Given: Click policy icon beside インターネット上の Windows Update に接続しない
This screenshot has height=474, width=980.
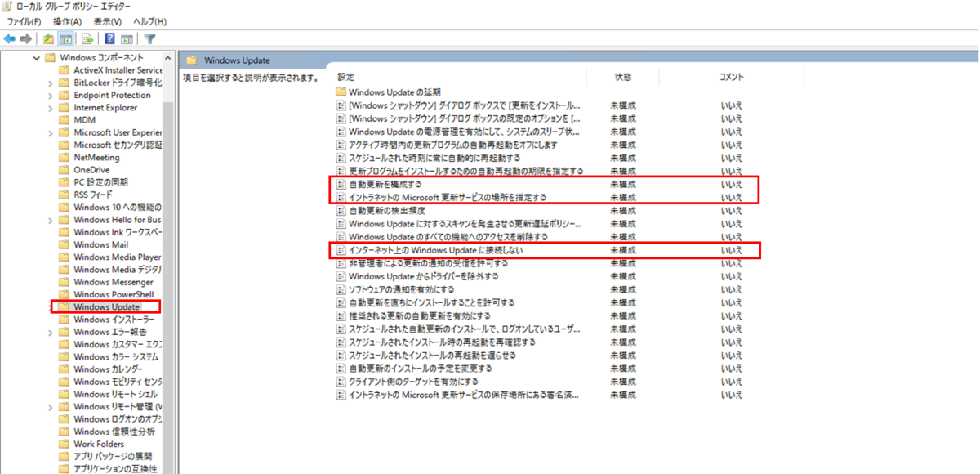Looking at the screenshot, I should 341,250.
